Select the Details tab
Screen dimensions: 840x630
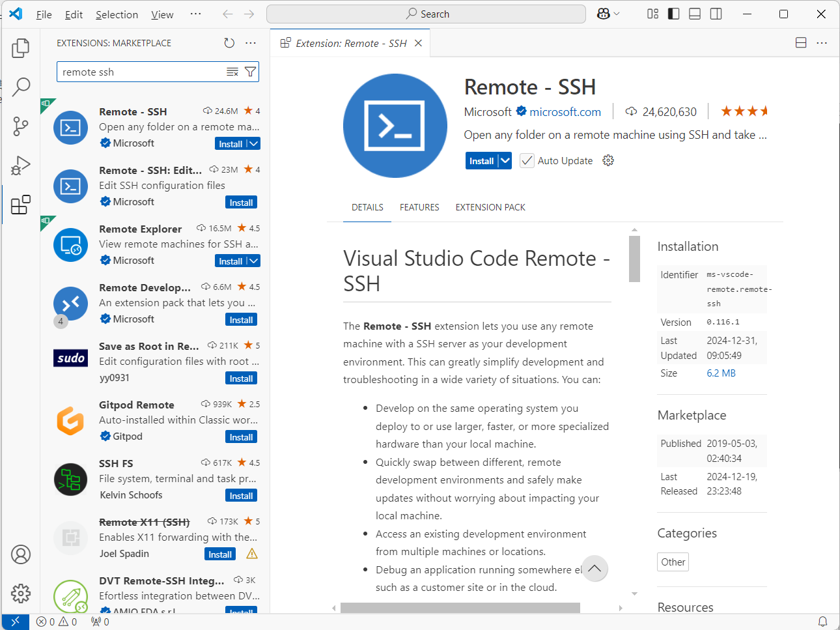click(367, 207)
